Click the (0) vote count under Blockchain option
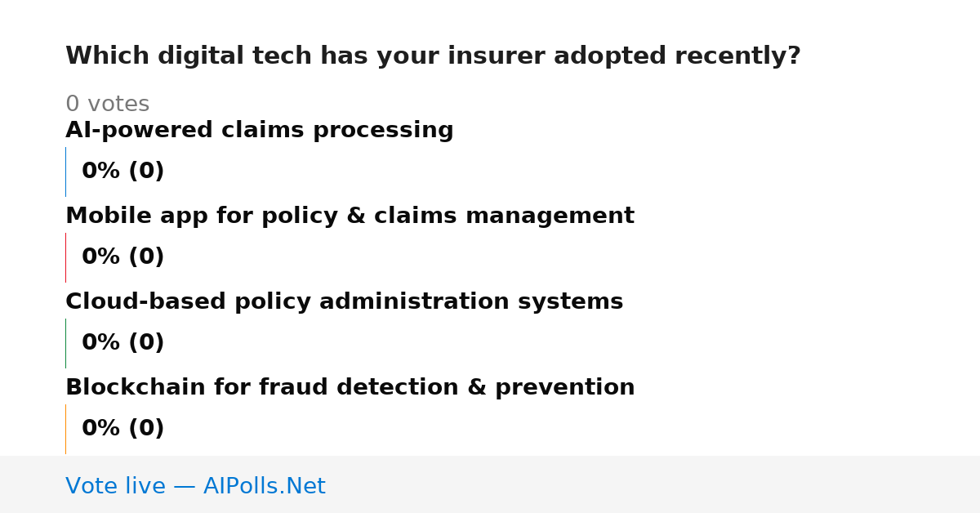This screenshot has height=513, width=980. click(146, 429)
